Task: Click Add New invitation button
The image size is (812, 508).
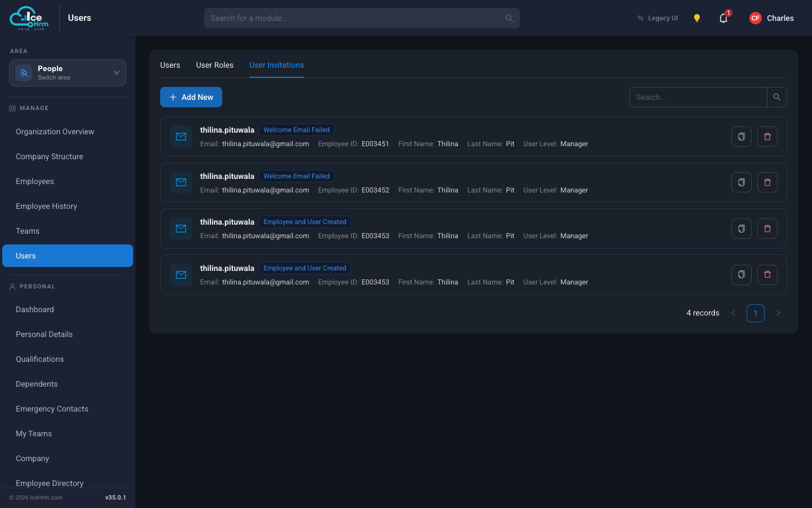Action: point(191,97)
